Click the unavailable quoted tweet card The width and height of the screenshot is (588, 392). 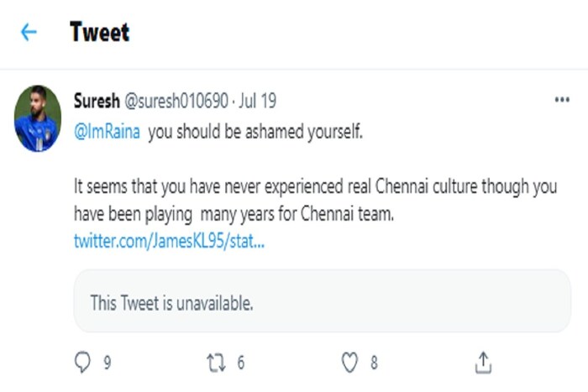(x=323, y=301)
